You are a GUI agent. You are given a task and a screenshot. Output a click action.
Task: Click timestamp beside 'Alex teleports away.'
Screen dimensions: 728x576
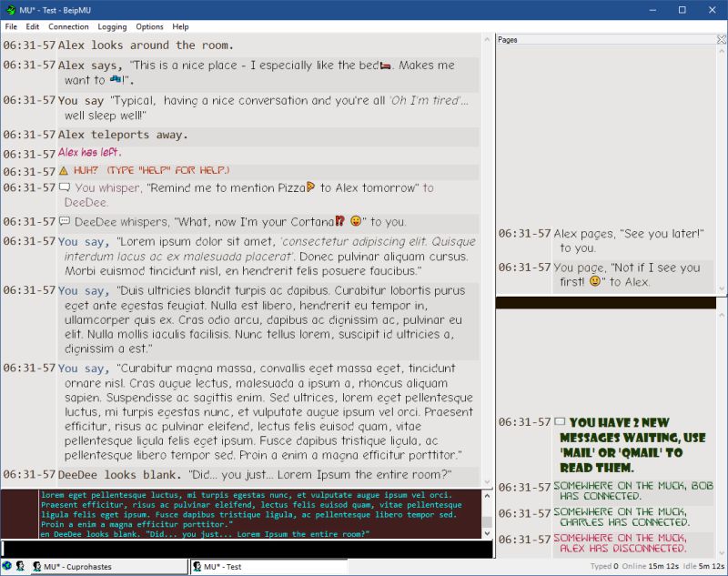(x=29, y=135)
